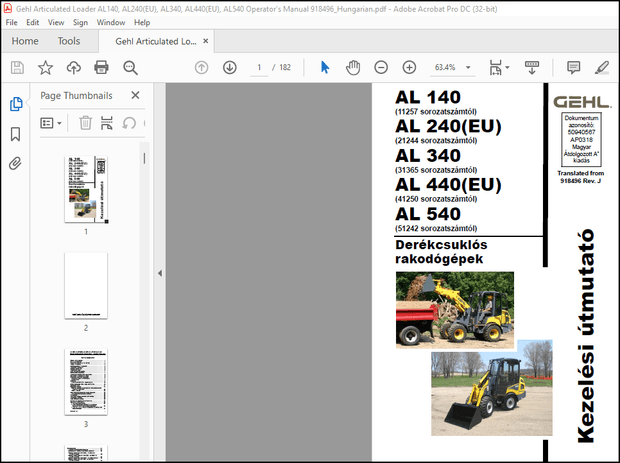Print the document with printer icon

pyautogui.click(x=101, y=68)
